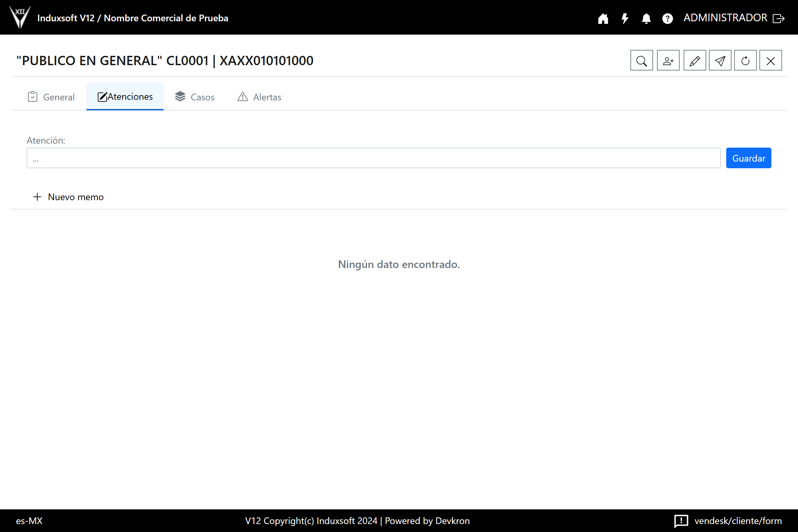Close the client form with X
This screenshot has height=532, width=798.
[x=770, y=61]
